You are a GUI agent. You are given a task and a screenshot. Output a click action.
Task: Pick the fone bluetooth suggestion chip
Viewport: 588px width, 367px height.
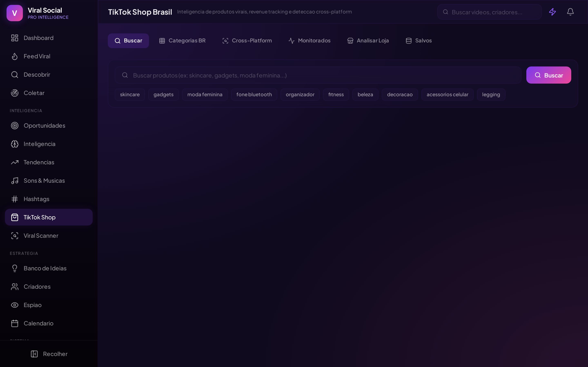click(254, 94)
